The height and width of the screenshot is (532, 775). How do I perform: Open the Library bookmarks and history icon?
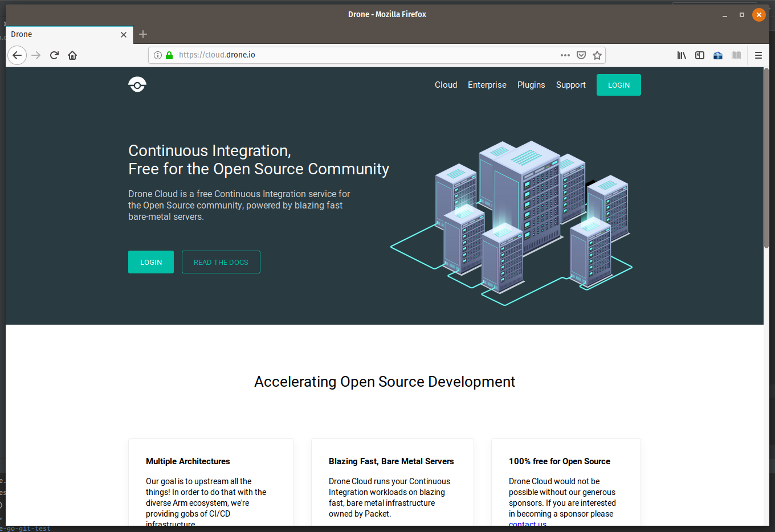[682, 55]
